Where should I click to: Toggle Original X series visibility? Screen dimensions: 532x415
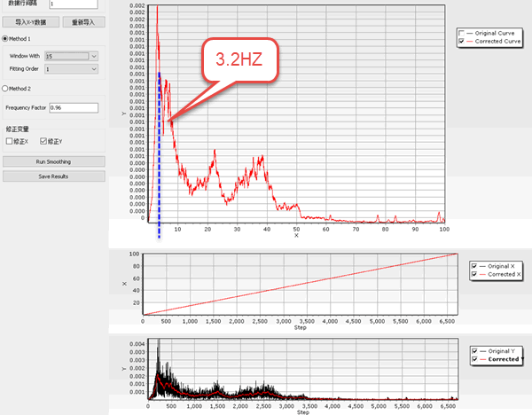point(475,265)
